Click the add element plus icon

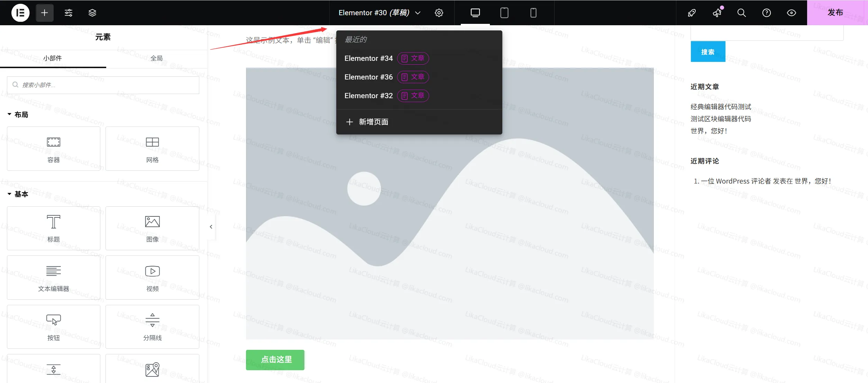[44, 12]
